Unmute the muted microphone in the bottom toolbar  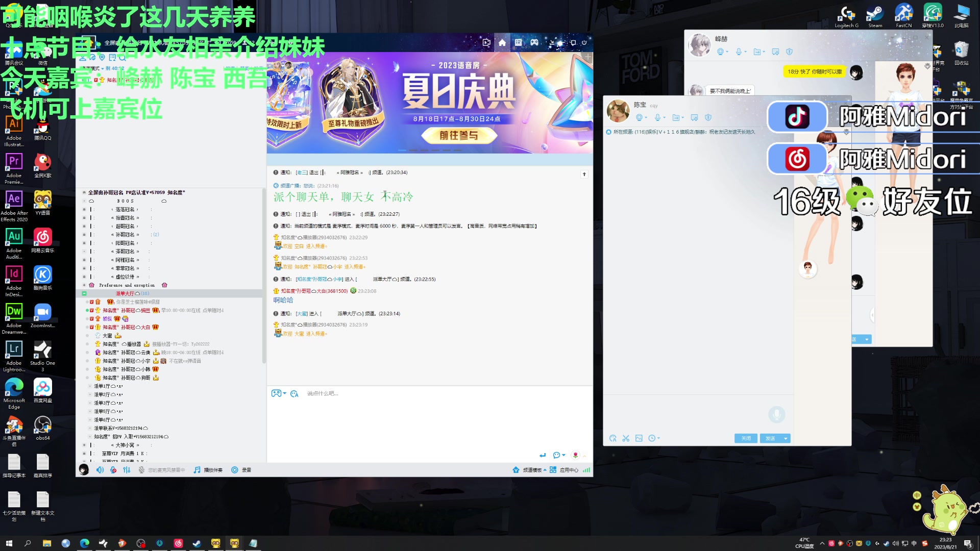click(x=113, y=470)
